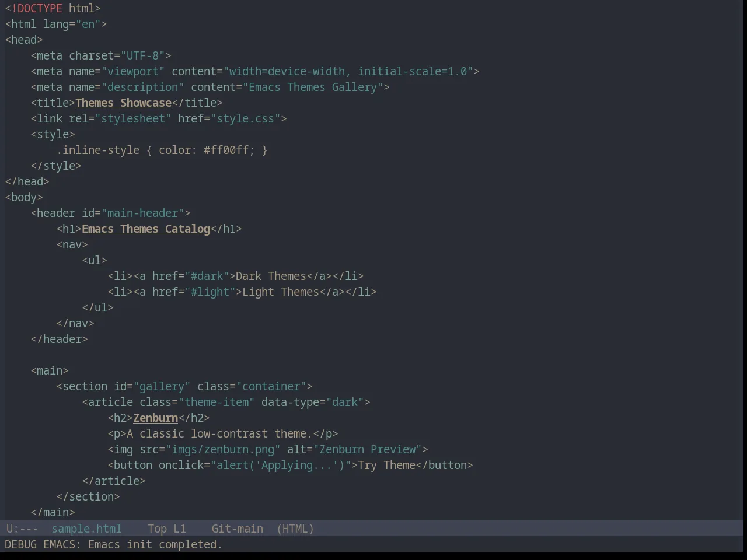The image size is (747, 560).
Task: Click the 'Zenburn' h2 heading text
Action: [x=156, y=418]
